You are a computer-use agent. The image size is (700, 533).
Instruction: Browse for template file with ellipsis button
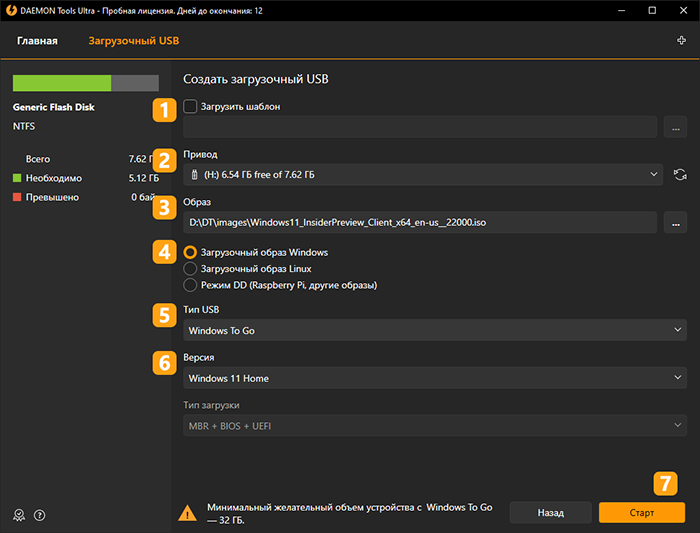coord(675,127)
